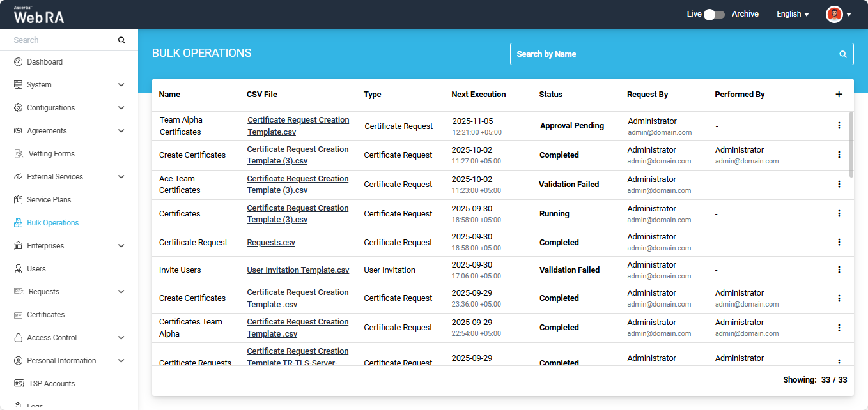Open three-dot menu for Team Alpha Certificates row
This screenshot has width=868, height=410.
[839, 126]
